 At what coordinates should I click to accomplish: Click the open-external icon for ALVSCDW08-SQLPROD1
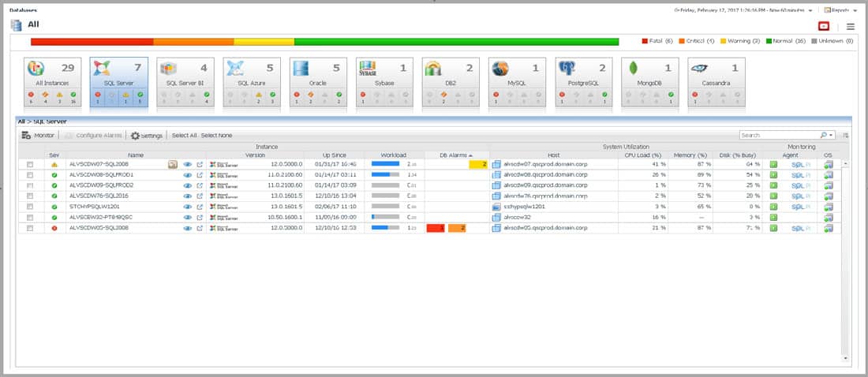coord(200,175)
